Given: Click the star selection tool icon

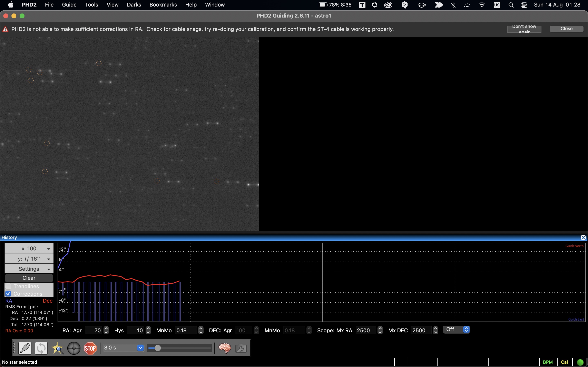Looking at the screenshot, I should (x=57, y=348).
